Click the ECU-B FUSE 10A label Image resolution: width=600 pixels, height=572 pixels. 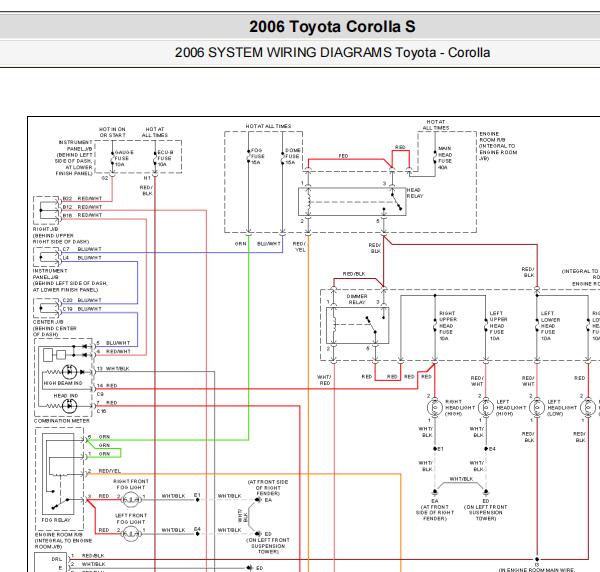(x=166, y=158)
